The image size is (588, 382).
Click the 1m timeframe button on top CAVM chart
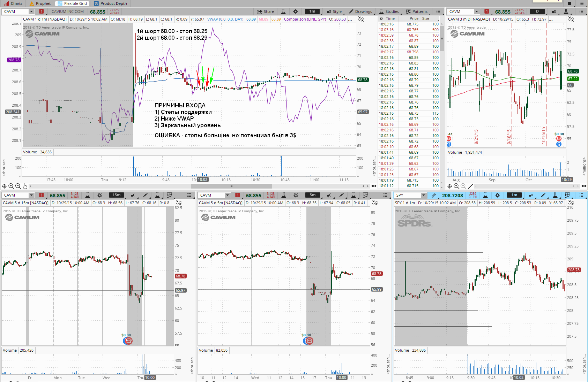312,12
